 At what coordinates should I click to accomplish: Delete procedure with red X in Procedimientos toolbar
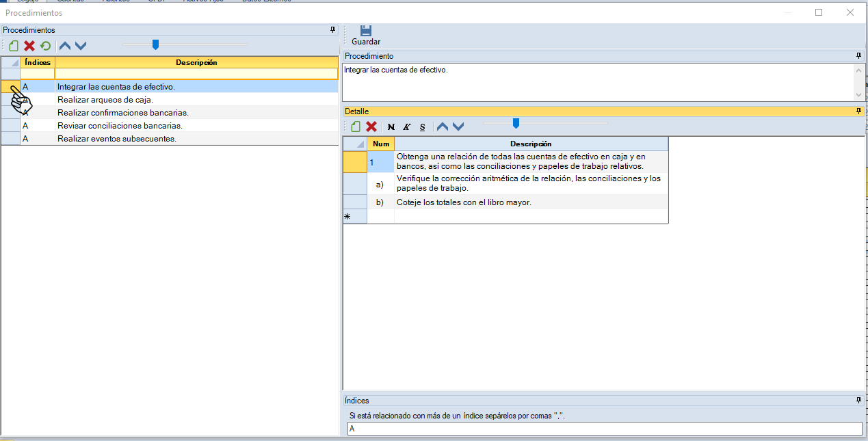coord(29,46)
